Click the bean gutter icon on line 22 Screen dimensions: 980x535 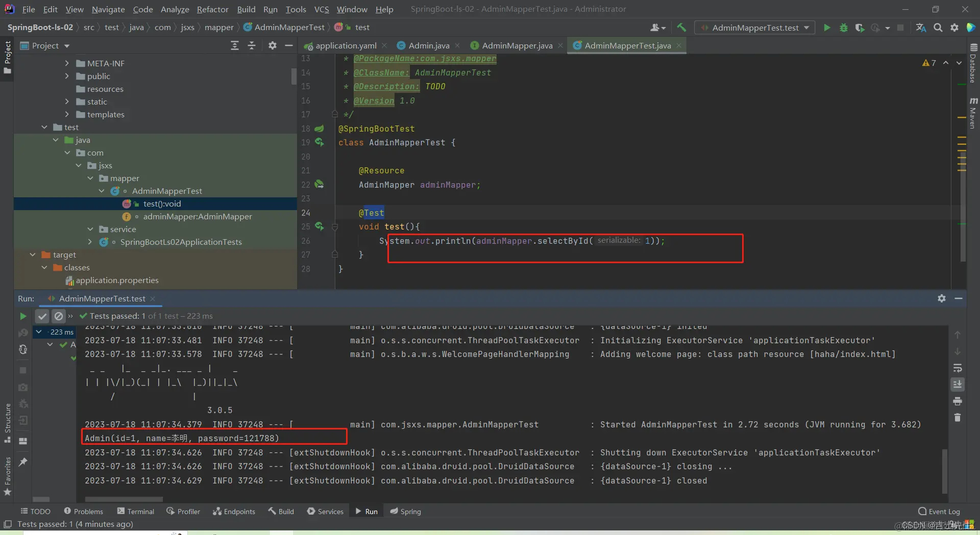coord(320,184)
